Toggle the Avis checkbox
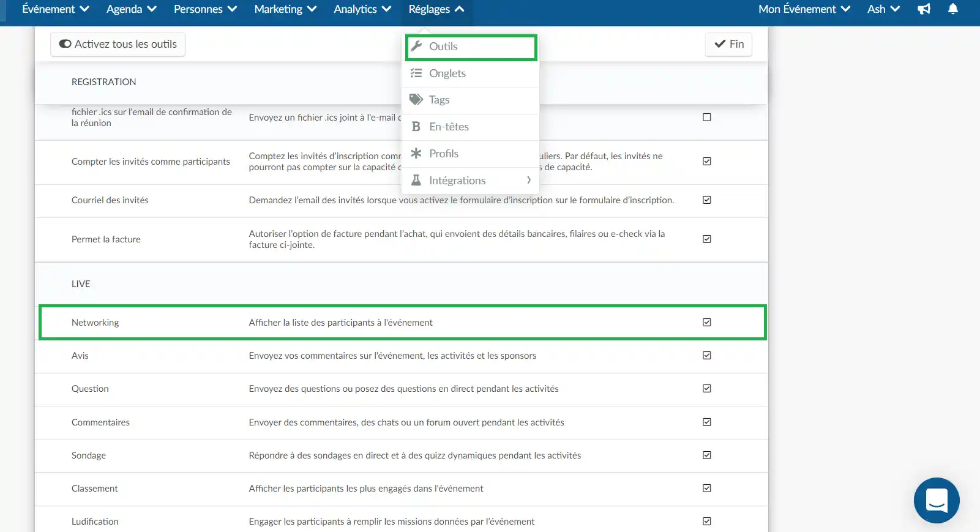The width and height of the screenshot is (980, 532). click(x=707, y=355)
